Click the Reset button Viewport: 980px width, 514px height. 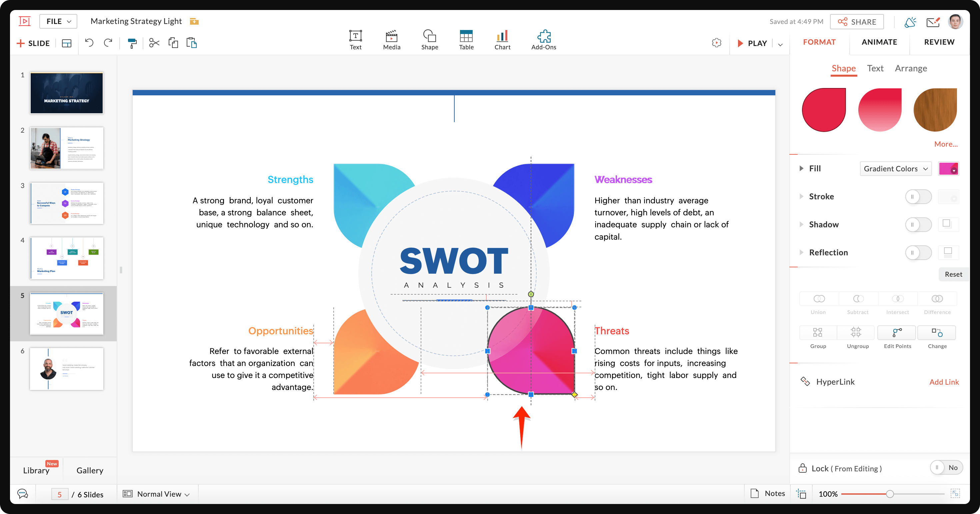tap(953, 274)
